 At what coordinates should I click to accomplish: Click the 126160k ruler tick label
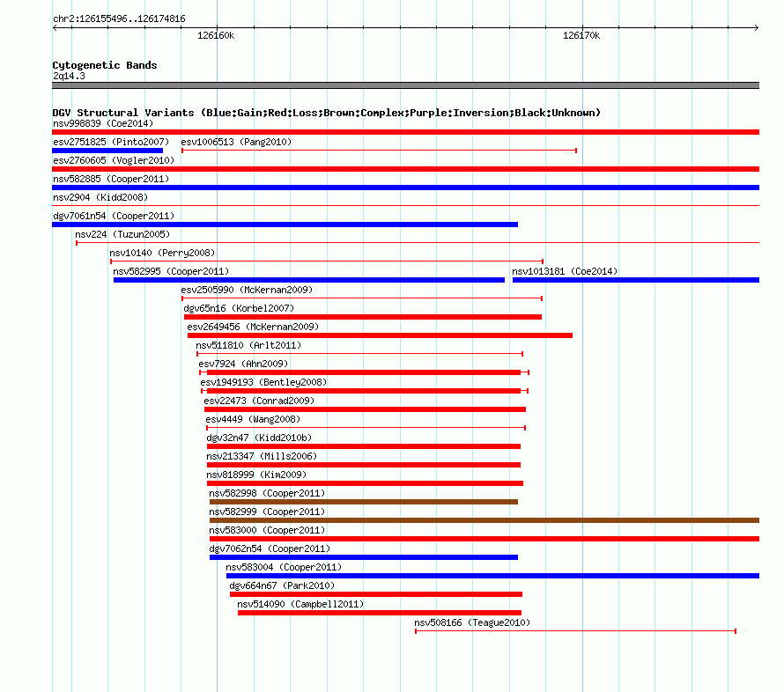[x=216, y=35]
